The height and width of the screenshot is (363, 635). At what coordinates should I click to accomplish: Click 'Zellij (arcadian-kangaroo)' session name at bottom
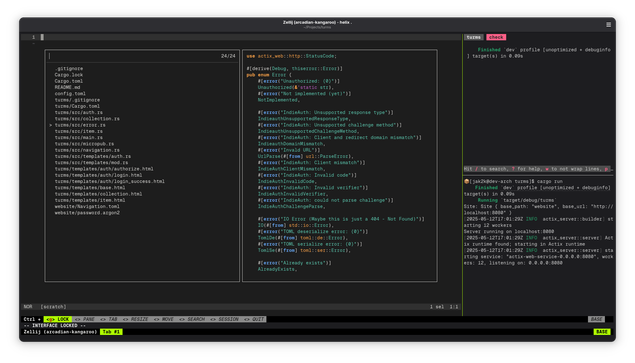pos(60,332)
